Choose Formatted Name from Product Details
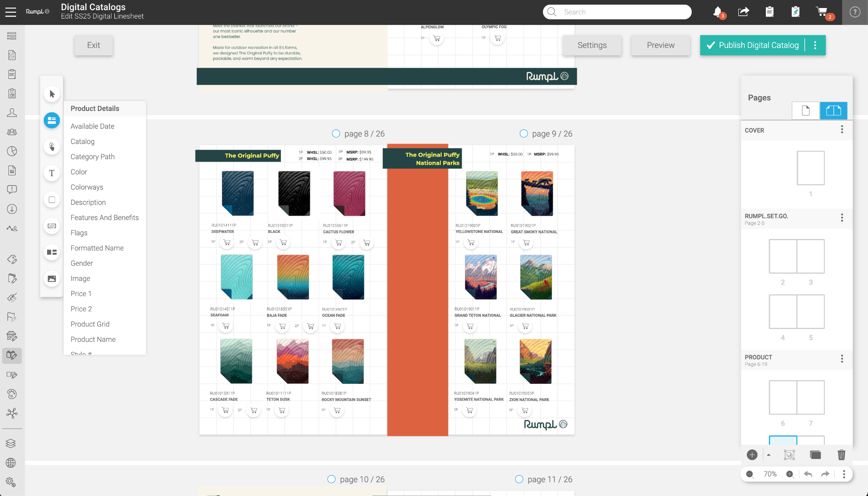868x496 pixels. click(97, 248)
